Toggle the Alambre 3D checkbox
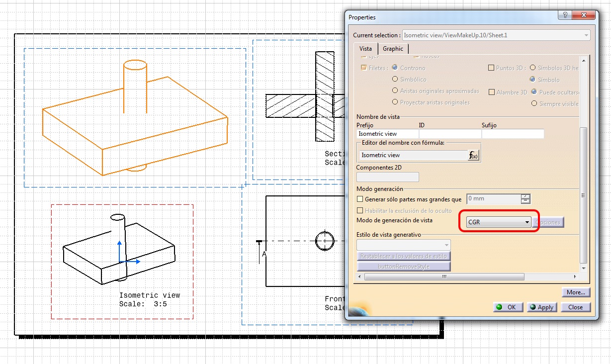The width and height of the screenshot is (611, 364). click(x=492, y=92)
